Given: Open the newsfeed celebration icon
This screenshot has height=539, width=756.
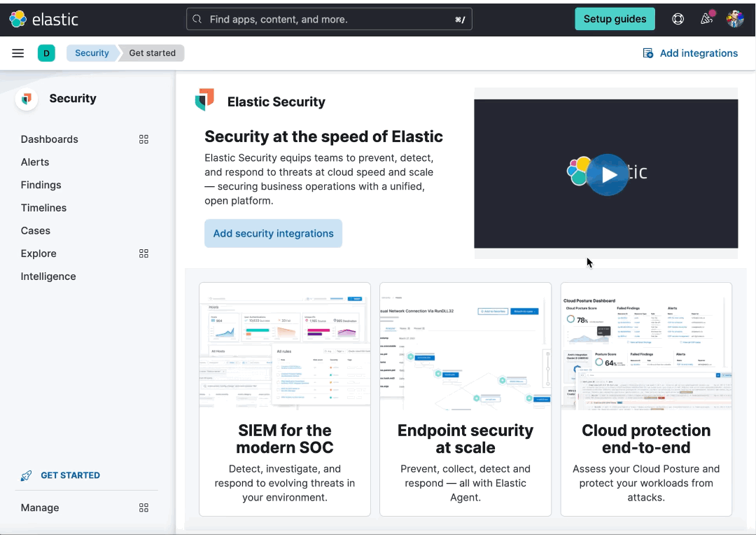Looking at the screenshot, I should [x=706, y=19].
